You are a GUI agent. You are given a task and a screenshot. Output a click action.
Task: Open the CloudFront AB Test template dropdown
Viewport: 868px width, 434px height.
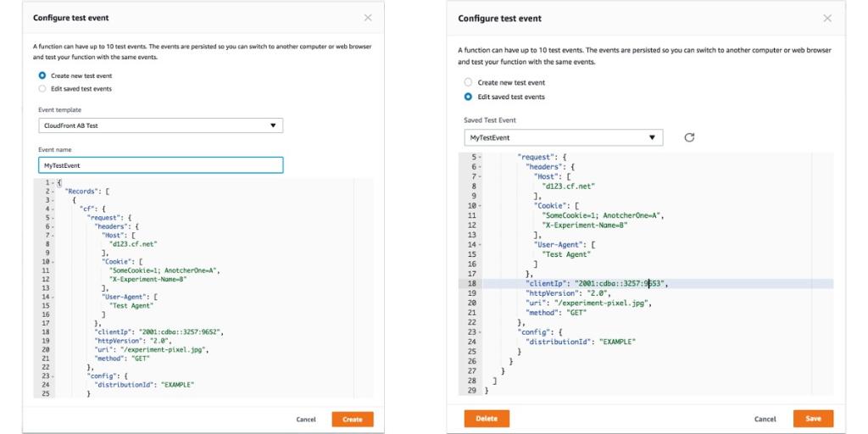pos(160,125)
